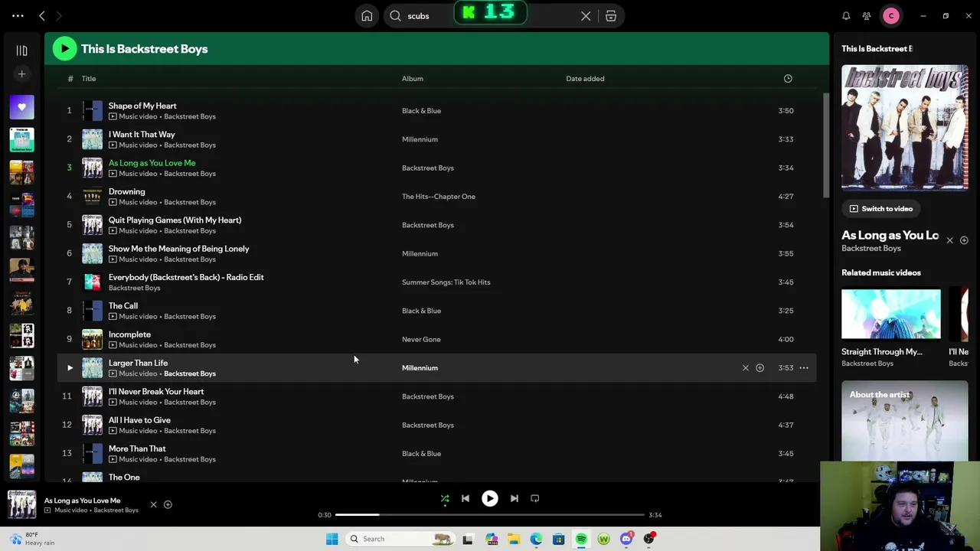Open the profile avatar menu

tap(890, 16)
